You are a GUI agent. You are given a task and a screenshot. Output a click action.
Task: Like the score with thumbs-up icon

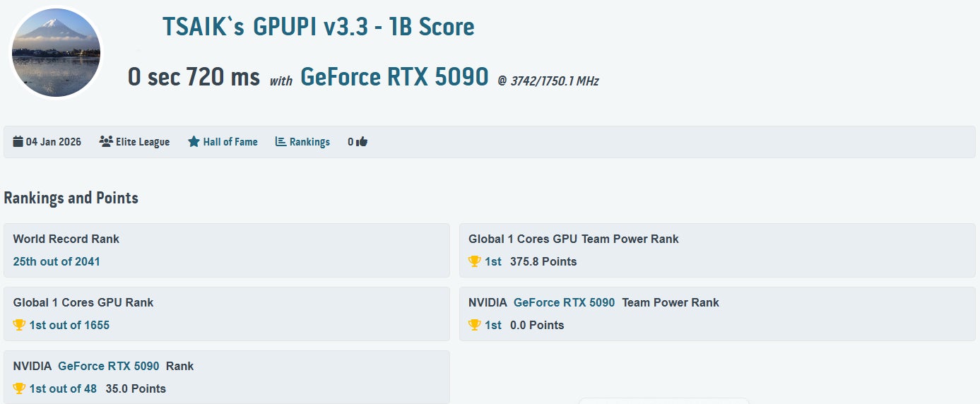(x=362, y=142)
